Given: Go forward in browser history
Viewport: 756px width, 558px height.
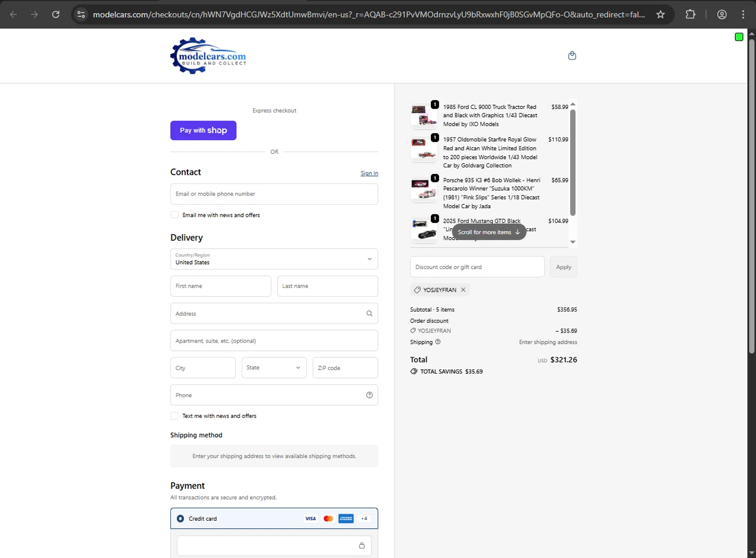Looking at the screenshot, I should tap(34, 15).
